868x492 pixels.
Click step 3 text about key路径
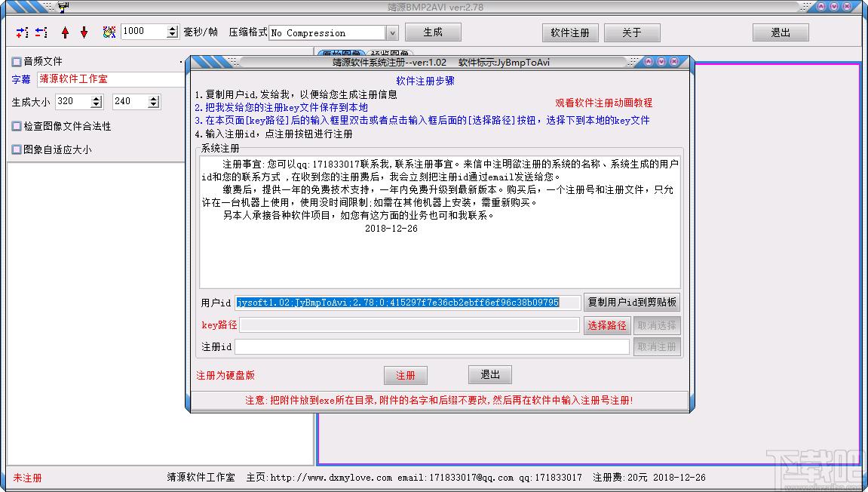click(x=422, y=120)
